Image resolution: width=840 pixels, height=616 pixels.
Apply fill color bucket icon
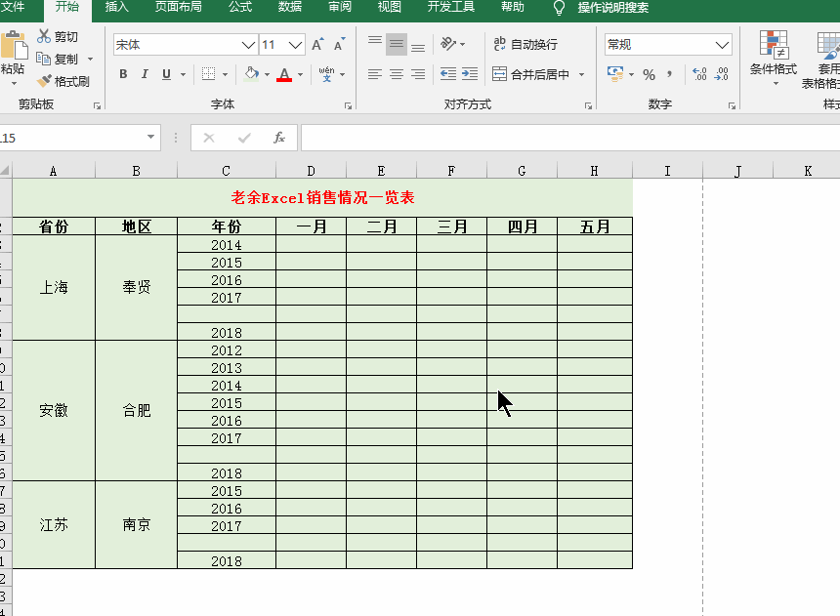point(252,74)
